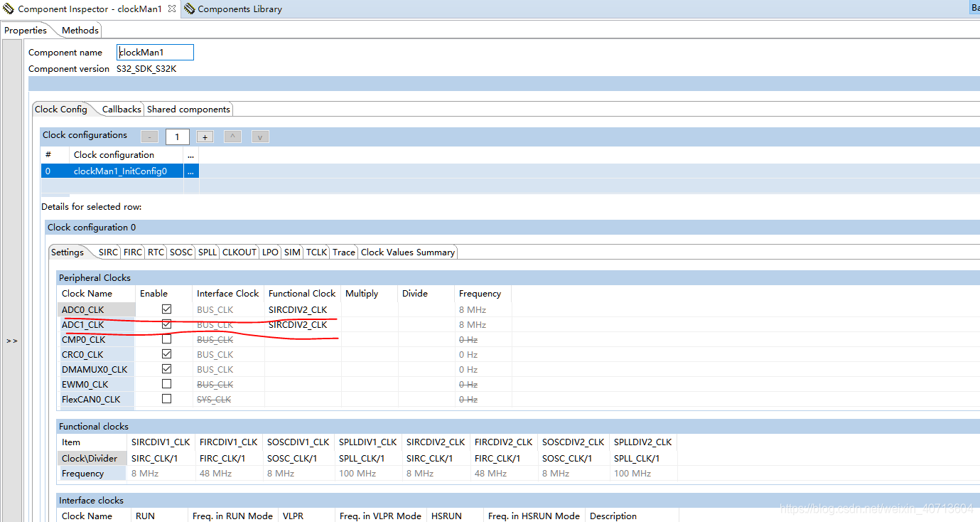Switch to the Methods tab
This screenshot has height=522, width=980.
[80, 30]
